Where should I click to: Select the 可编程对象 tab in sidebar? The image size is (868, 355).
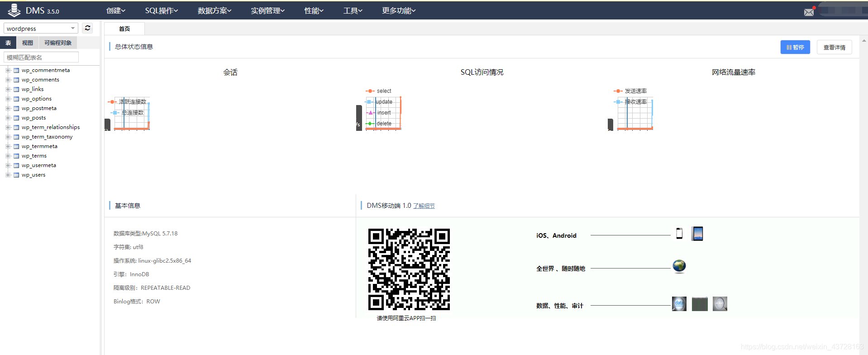pos(58,43)
